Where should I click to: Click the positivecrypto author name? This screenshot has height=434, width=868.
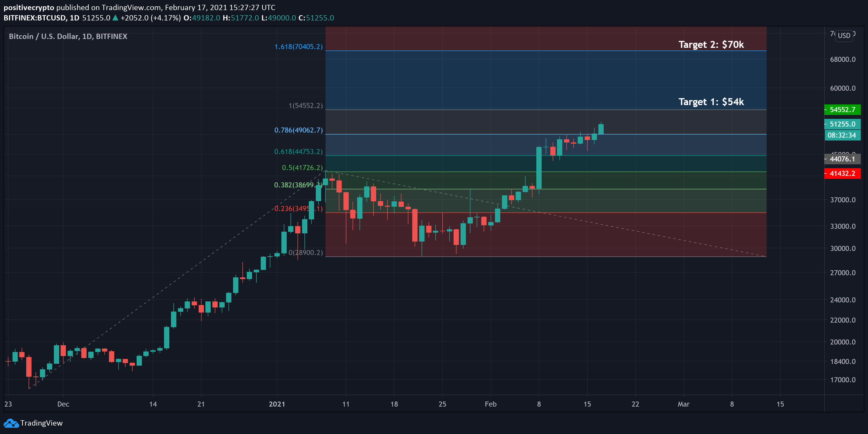29,7
